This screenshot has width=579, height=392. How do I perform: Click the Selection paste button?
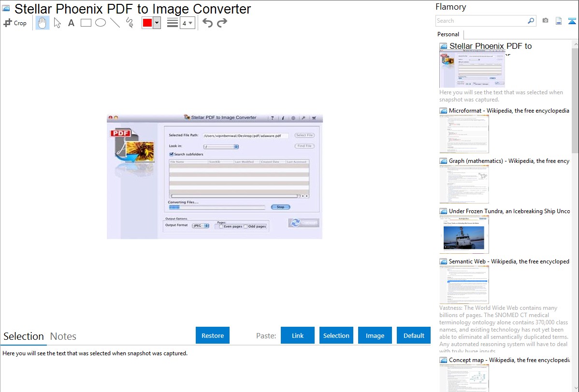pyautogui.click(x=336, y=335)
